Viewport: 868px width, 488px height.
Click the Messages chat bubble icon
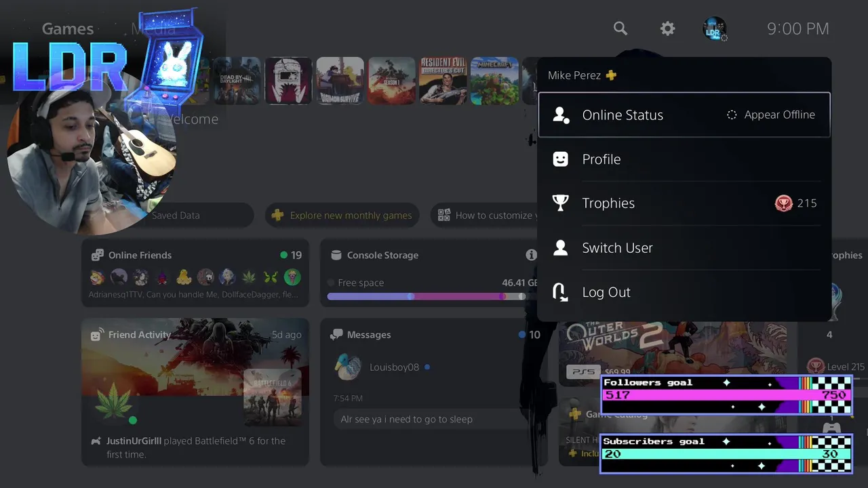click(336, 335)
